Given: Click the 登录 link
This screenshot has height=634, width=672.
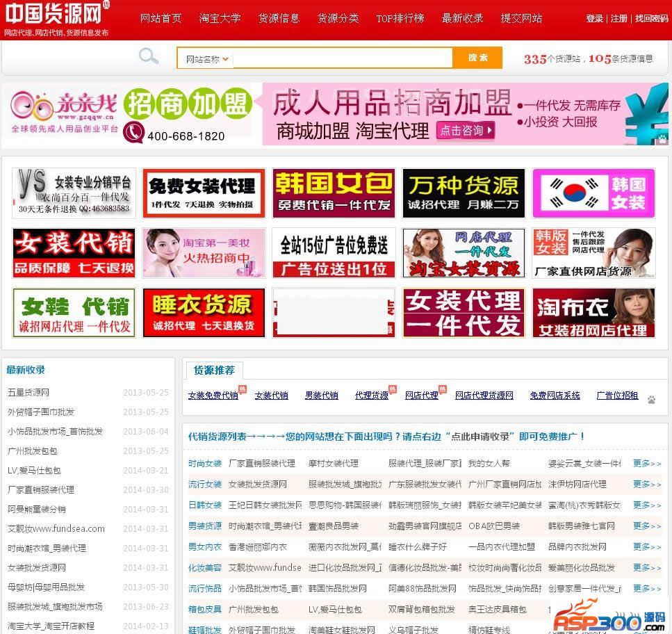Looking at the screenshot, I should click(x=594, y=19).
